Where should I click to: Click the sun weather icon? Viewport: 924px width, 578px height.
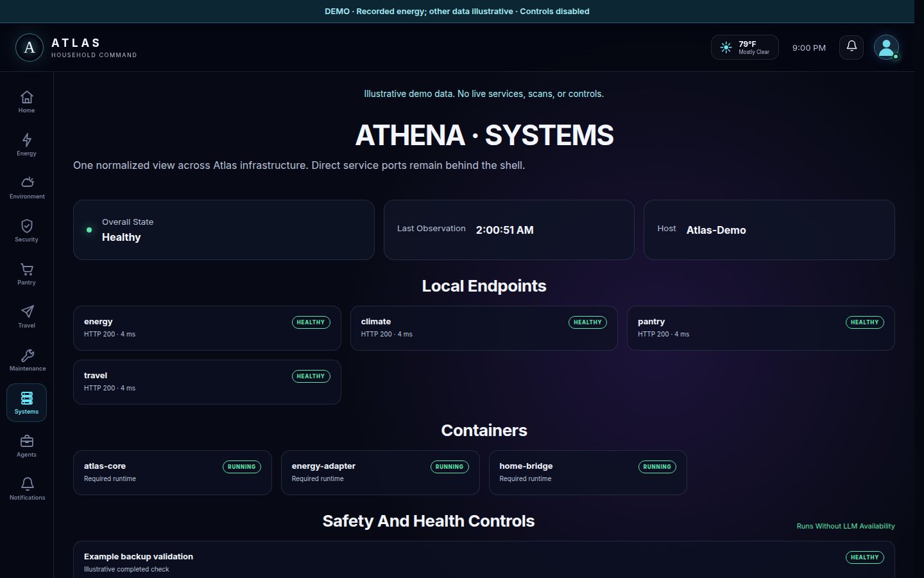pos(726,48)
